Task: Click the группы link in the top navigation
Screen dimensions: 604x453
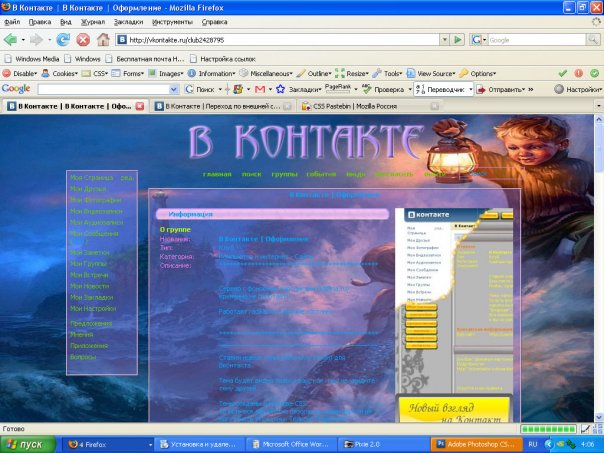Action: [284, 174]
